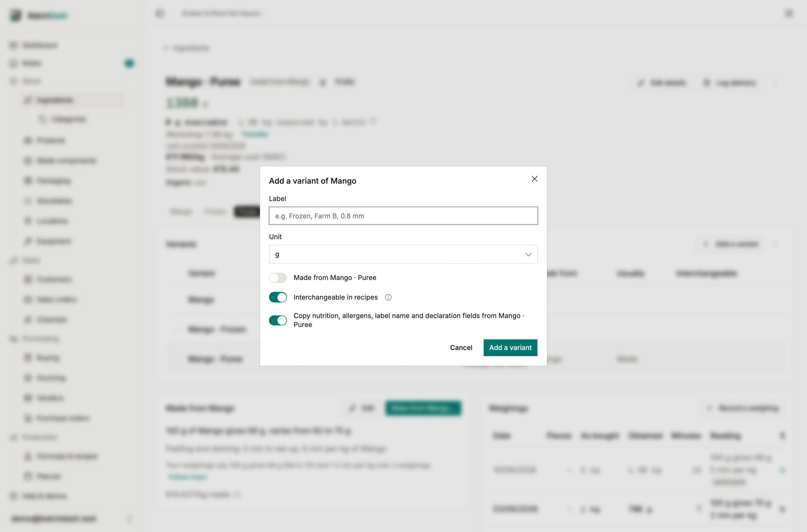
Task: Enable the Made from Mango · Puree switch
Action: point(278,278)
